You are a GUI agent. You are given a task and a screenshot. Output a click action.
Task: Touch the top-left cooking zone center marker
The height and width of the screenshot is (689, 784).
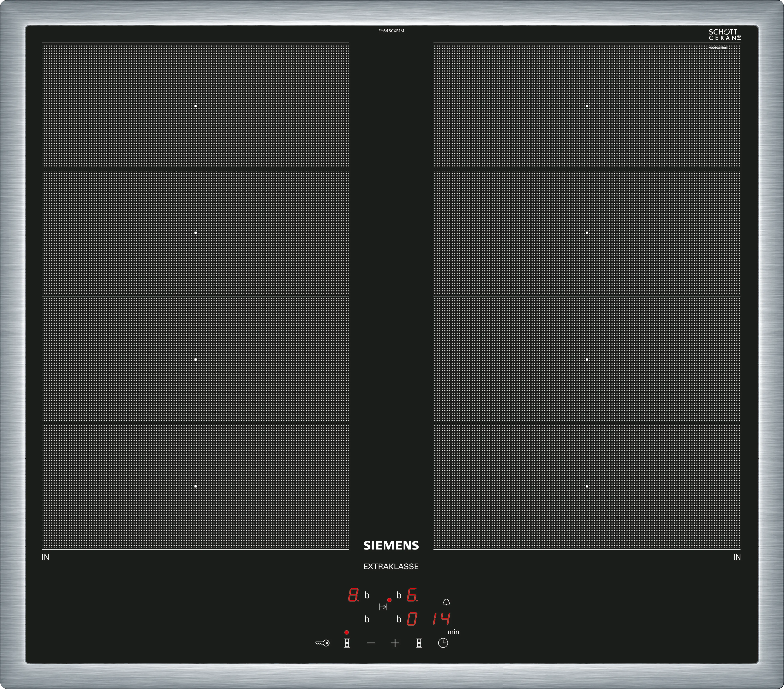(x=196, y=106)
